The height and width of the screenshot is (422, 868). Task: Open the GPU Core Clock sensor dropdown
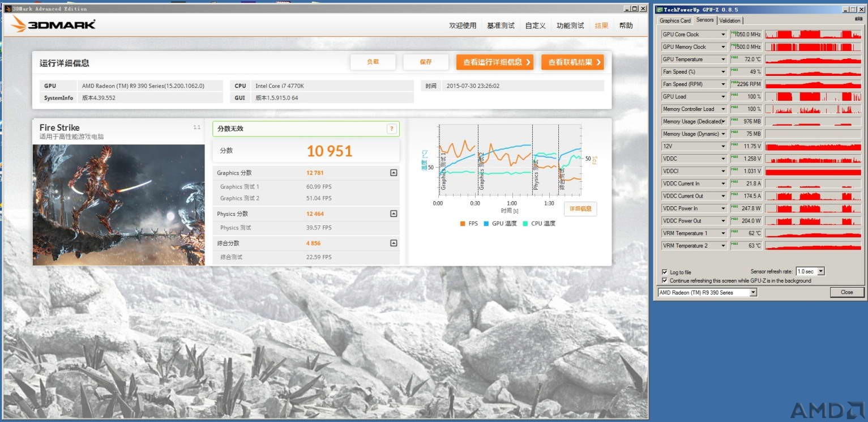[723, 35]
